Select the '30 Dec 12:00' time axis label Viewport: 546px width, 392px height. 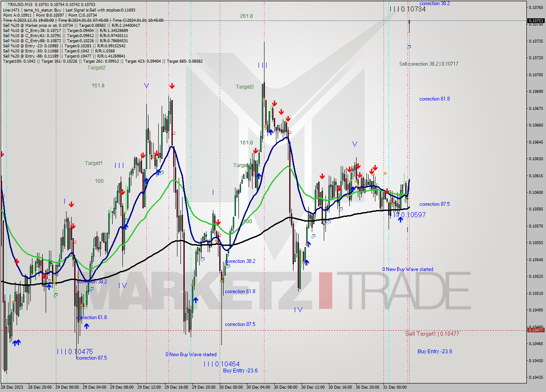click(x=313, y=387)
